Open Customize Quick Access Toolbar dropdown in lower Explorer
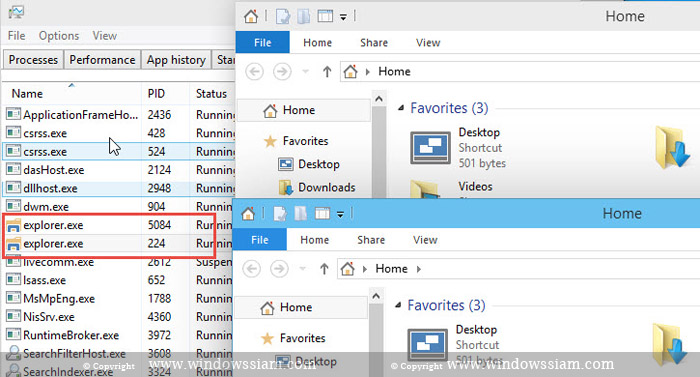Viewport: 700px width, 377px height. pyautogui.click(x=340, y=215)
